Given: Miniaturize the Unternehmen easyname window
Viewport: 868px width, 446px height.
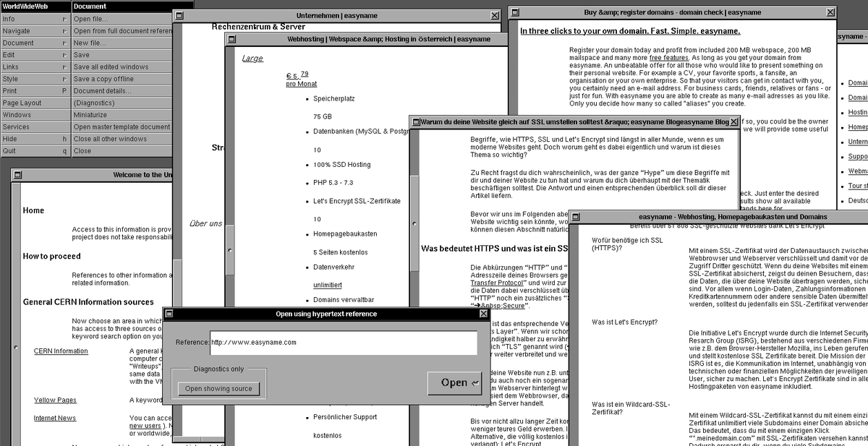Looking at the screenshot, I should pos(178,15).
